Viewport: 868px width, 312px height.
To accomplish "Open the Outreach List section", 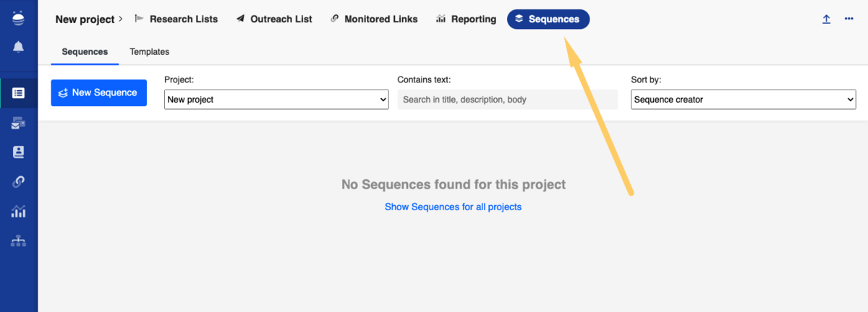I will (x=274, y=19).
